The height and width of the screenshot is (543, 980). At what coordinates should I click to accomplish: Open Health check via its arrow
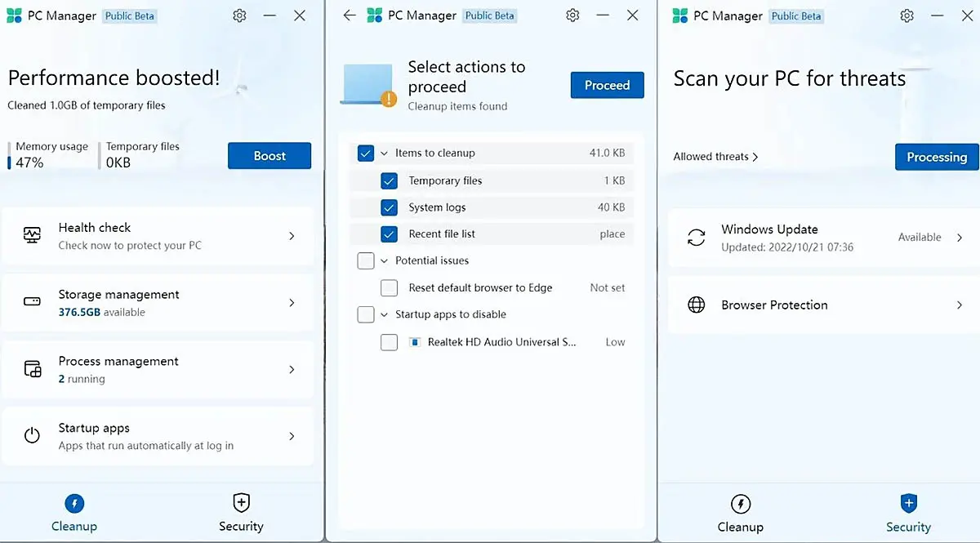[x=292, y=236]
